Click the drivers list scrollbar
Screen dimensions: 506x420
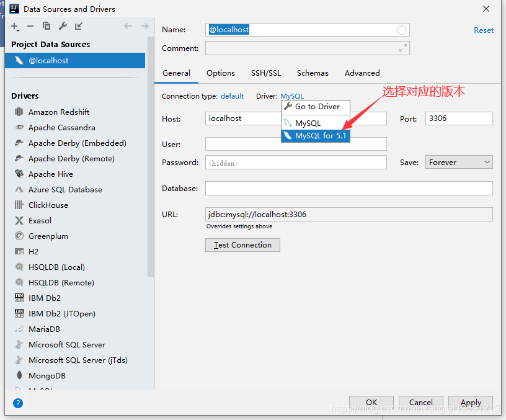(151, 157)
